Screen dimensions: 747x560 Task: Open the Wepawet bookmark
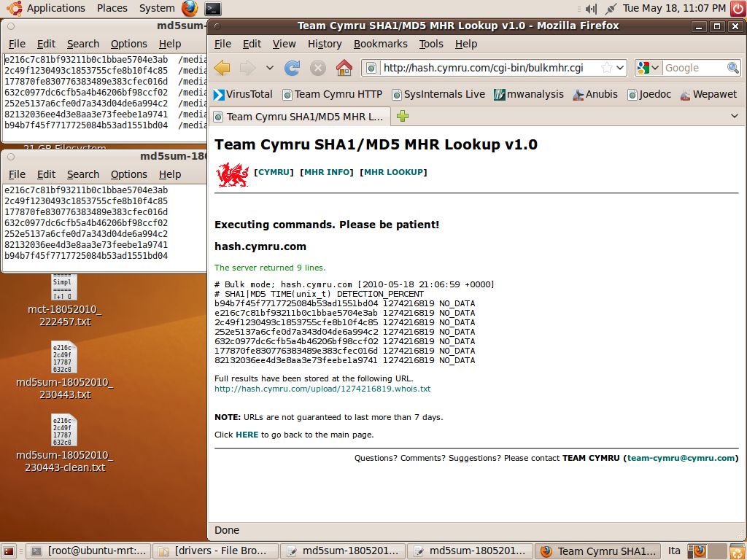coord(708,94)
